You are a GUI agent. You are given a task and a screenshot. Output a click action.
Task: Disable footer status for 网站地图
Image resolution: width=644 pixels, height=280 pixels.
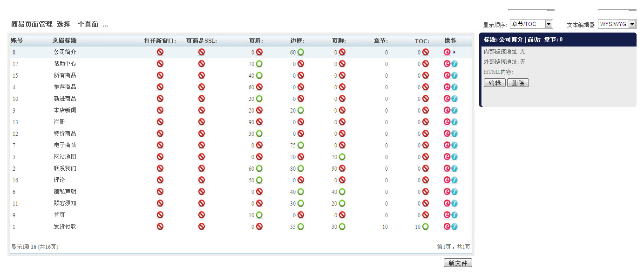pos(342,157)
